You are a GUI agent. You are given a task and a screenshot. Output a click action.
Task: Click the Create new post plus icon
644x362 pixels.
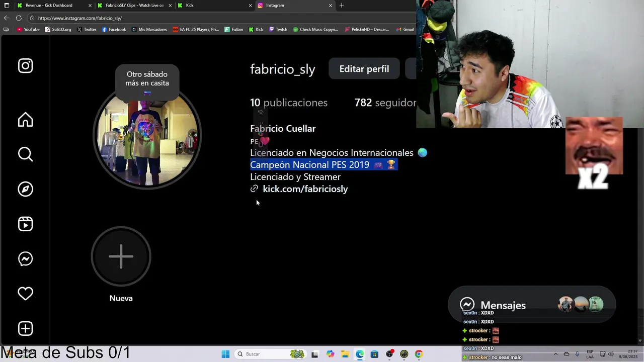pyautogui.click(x=26, y=328)
